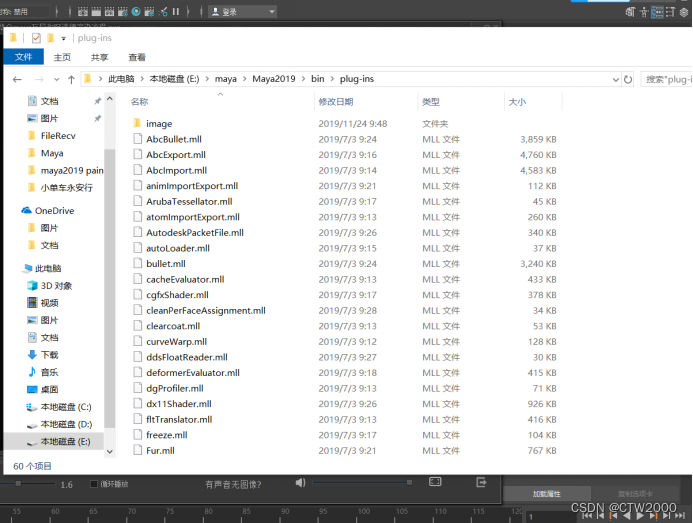Select the cgfxShader.mll file
Image resolution: width=693 pixels, height=523 pixels.
coord(178,295)
